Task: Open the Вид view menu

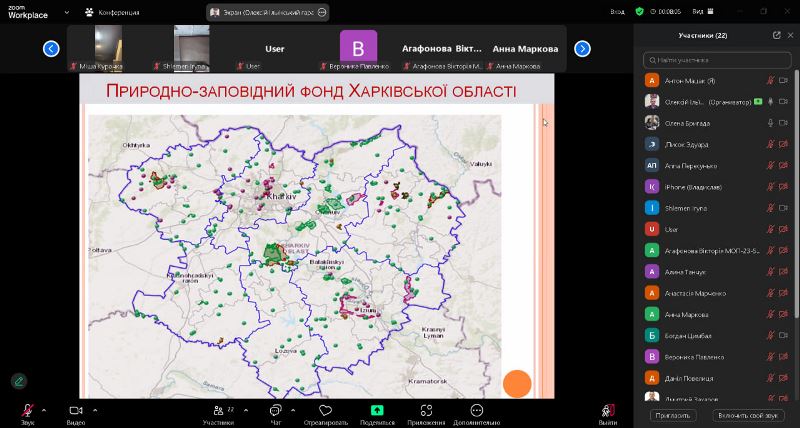Action: [703, 11]
